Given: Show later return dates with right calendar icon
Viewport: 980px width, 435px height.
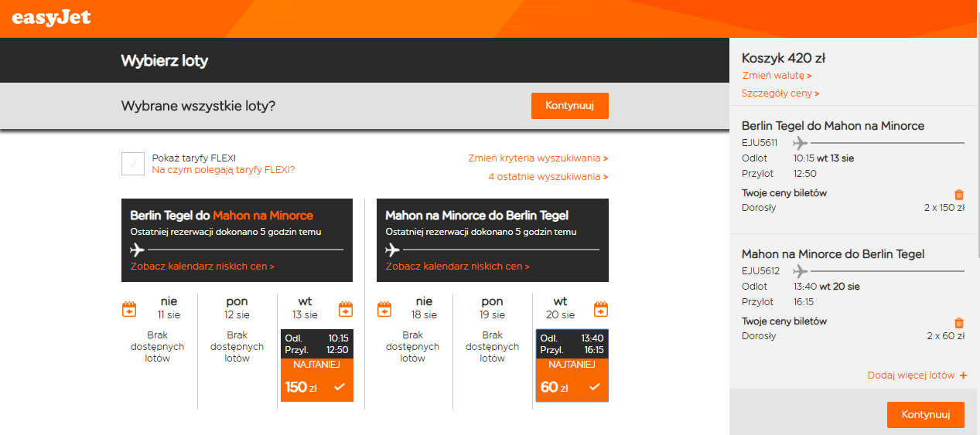Looking at the screenshot, I should tap(601, 310).
